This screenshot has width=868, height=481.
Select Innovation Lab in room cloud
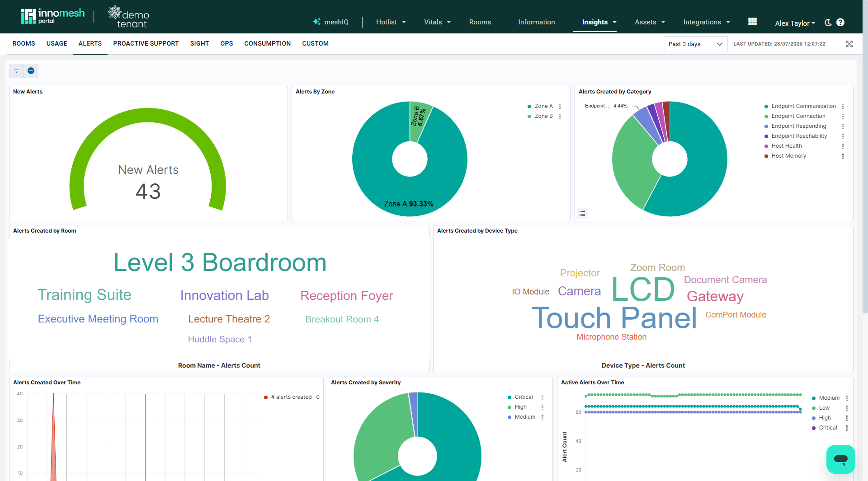click(x=225, y=295)
